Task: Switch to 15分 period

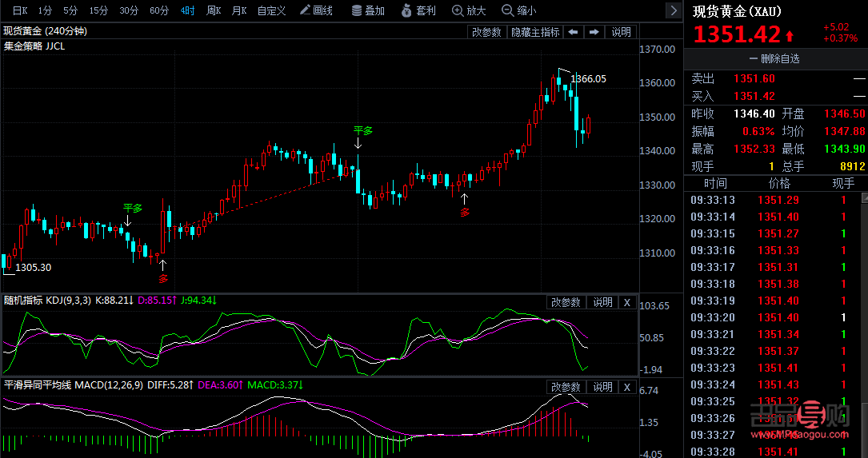Action: [98, 10]
